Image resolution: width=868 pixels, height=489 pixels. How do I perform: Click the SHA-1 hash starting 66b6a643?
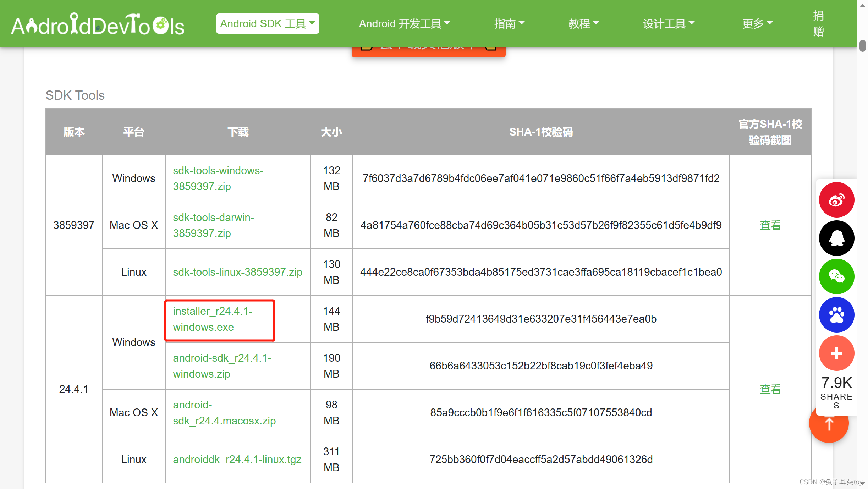point(541,366)
